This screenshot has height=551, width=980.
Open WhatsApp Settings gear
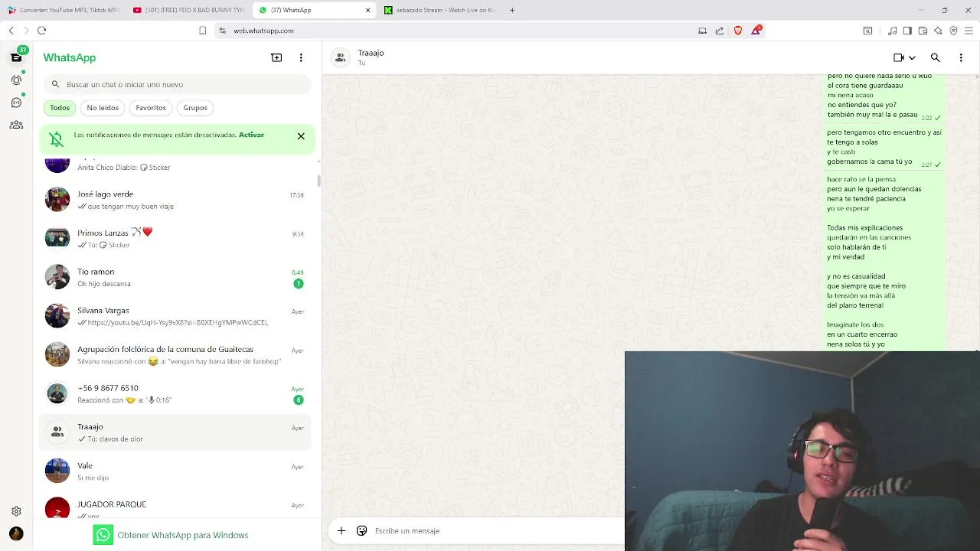click(x=16, y=511)
